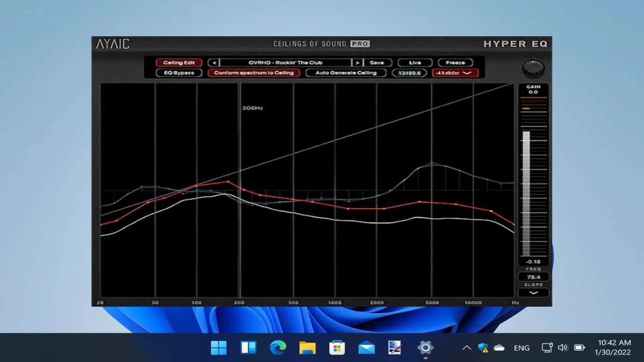The height and width of the screenshot is (362, 644).
Task: Go to next preset arrow
Action: 357,63
